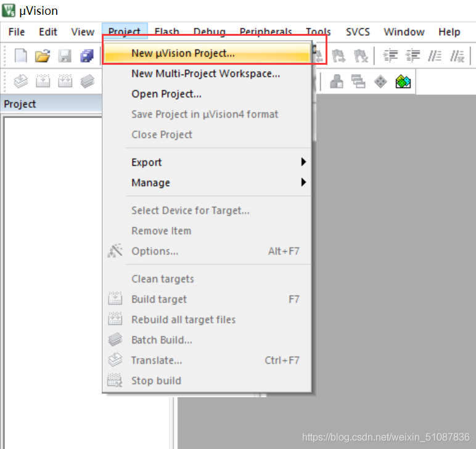The height and width of the screenshot is (449, 476).
Task: Click the Unindent selection toolbar icon
Action: click(412, 56)
